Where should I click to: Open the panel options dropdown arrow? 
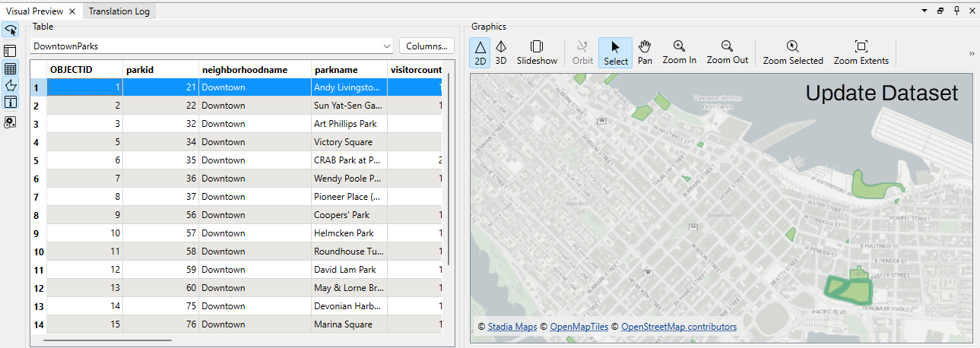tap(924, 11)
